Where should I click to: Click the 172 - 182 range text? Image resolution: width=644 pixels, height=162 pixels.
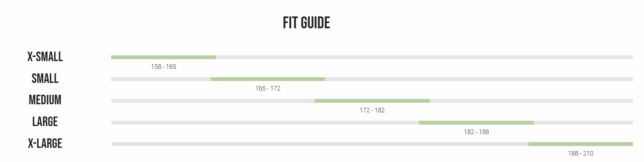tap(372, 110)
